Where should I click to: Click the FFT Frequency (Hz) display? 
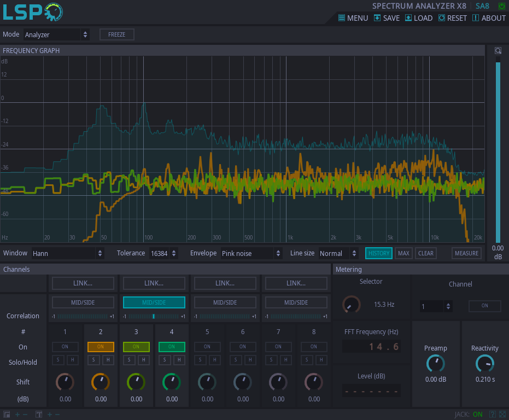371,347
